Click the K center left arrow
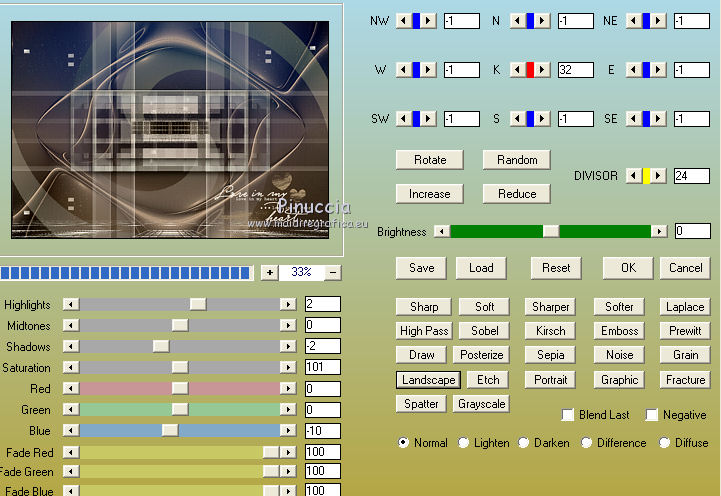Screen dimensions: 721x496 coord(518,70)
